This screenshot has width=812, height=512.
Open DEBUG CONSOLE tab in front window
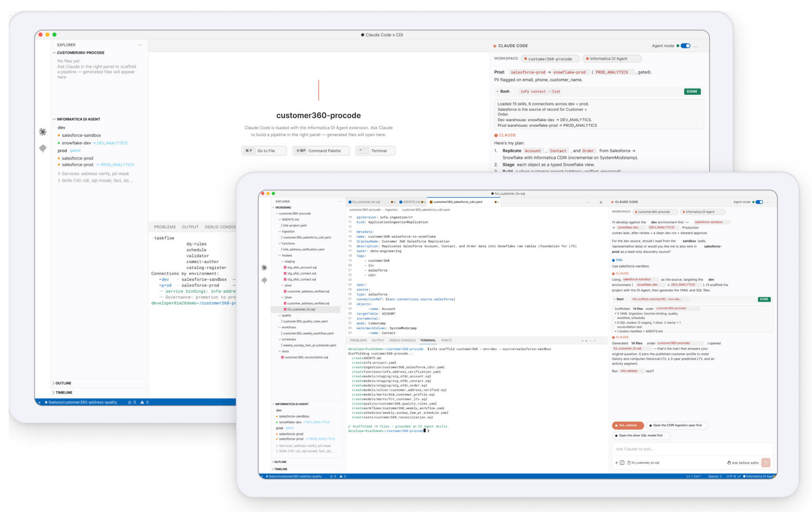[402, 341]
